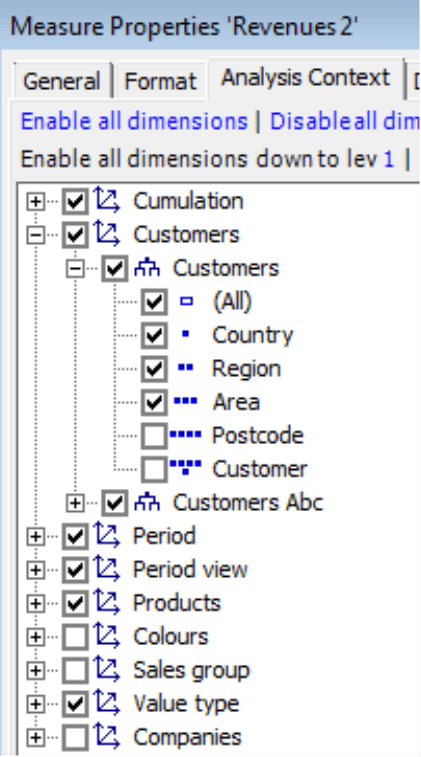Click the Postcode level dots icon
421x757 pixels.
click(185, 435)
